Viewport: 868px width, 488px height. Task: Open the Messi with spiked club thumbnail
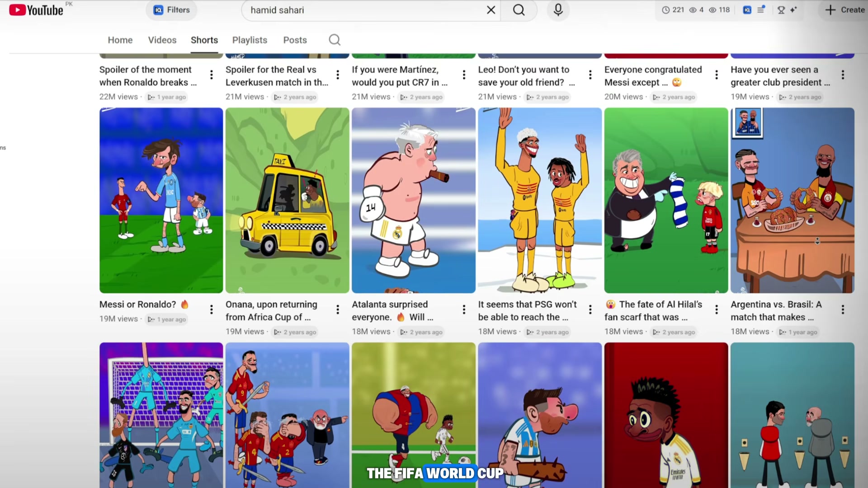coord(540,415)
